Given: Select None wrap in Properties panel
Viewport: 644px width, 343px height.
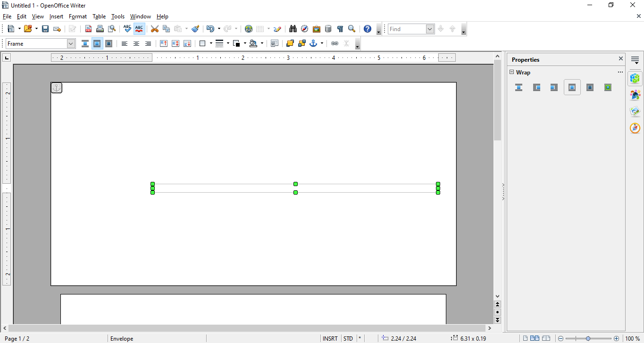Looking at the screenshot, I should pos(519,87).
